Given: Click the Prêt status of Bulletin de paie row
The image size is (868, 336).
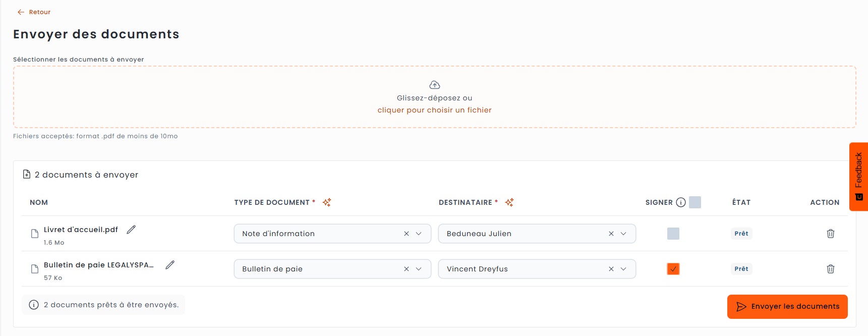Looking at the screenshot, I should click(741, 269).
